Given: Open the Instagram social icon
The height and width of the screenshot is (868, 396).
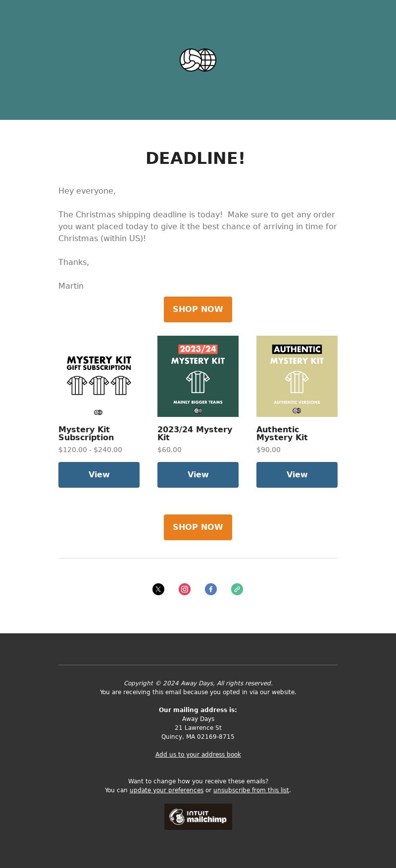Looking at the screenshot, I should (185, 589).
